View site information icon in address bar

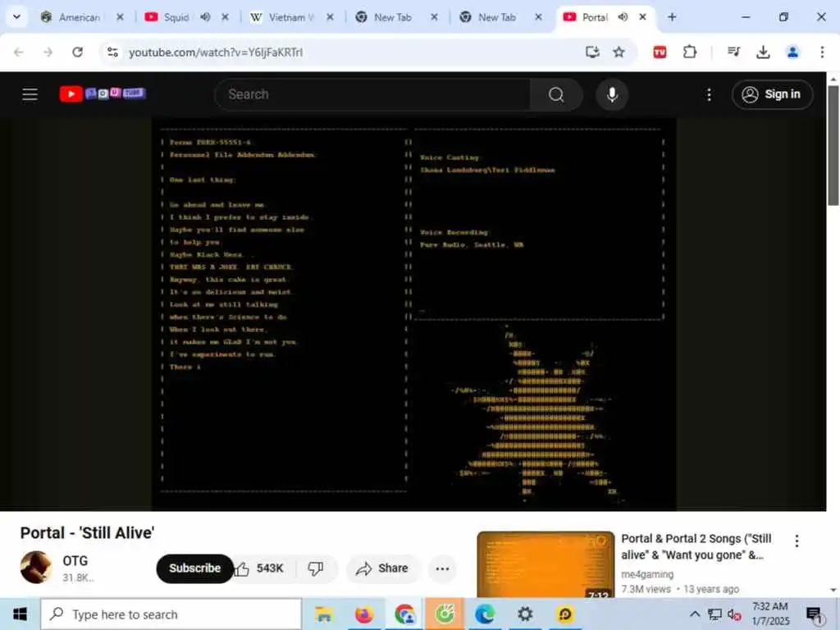point(112,52)
